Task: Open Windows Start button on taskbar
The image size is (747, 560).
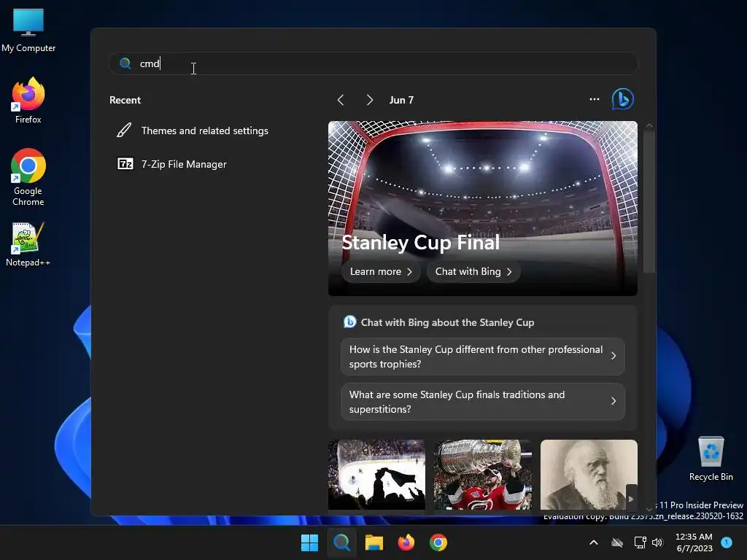Action: [x=309, y=542]
